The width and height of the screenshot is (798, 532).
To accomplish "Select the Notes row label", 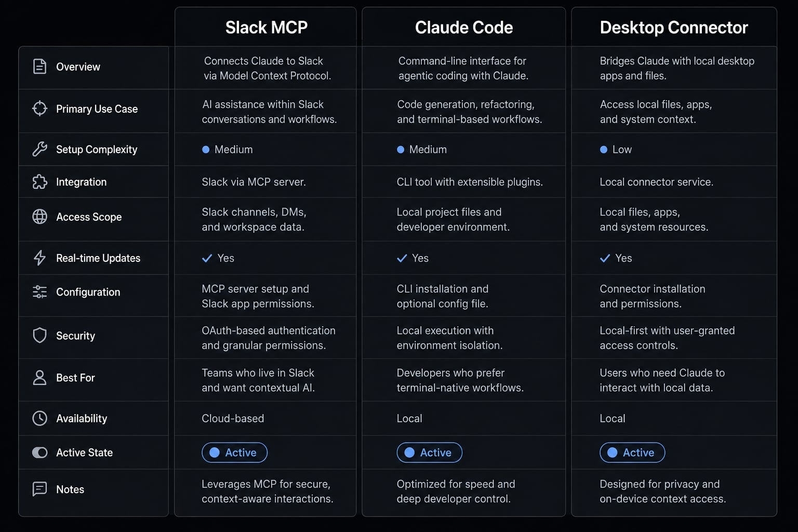I will pyautogui.click(x=70, y=489).
